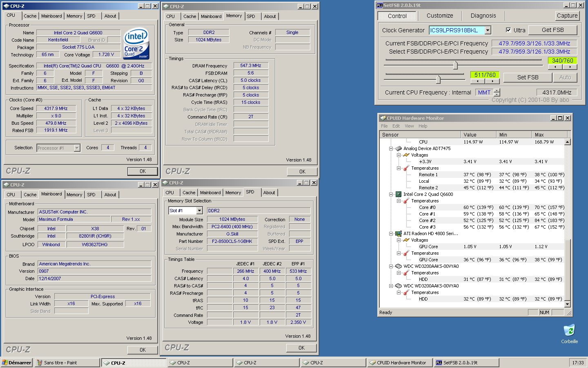Toggle the Ultra checkbox in SetFSB

508,30
